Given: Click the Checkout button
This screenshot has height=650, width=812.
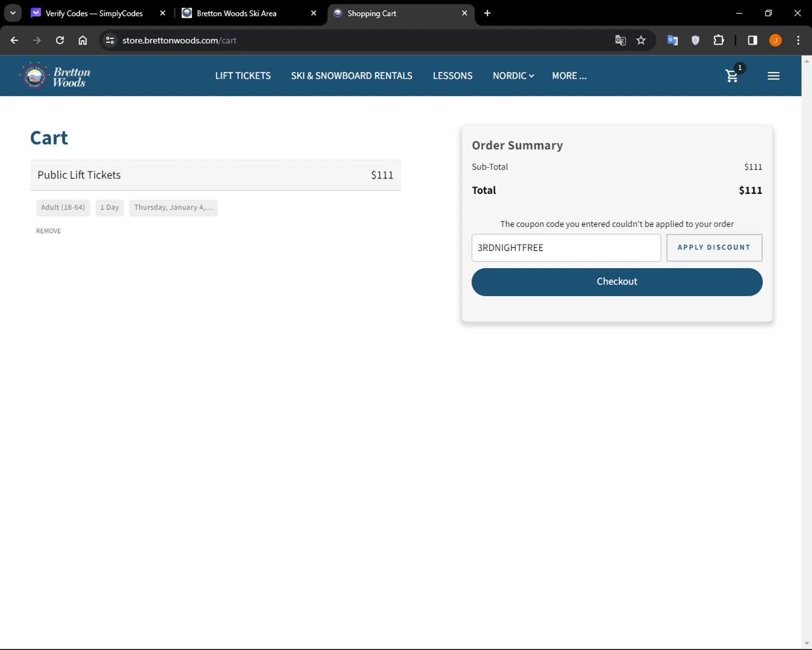Looking at the screenshot, I should 617,282.
